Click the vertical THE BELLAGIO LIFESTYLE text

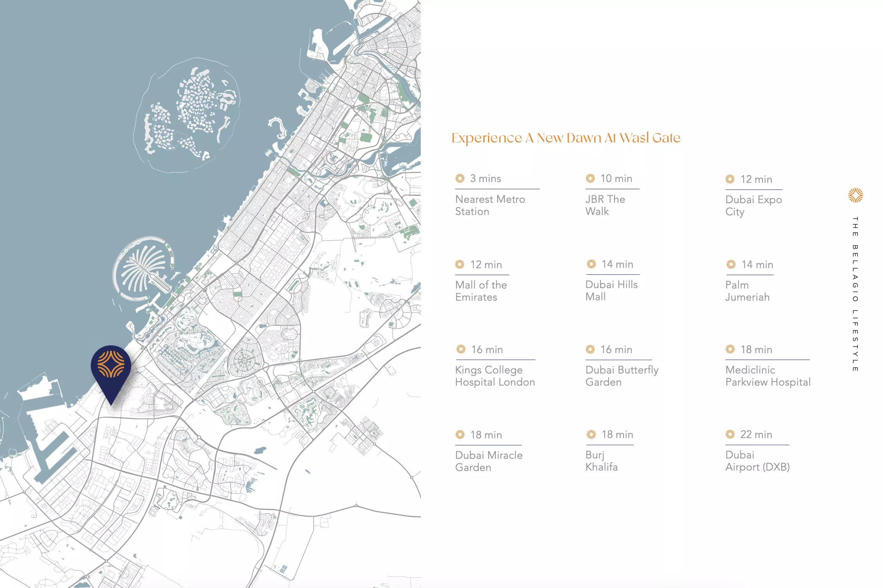(855, 294)
